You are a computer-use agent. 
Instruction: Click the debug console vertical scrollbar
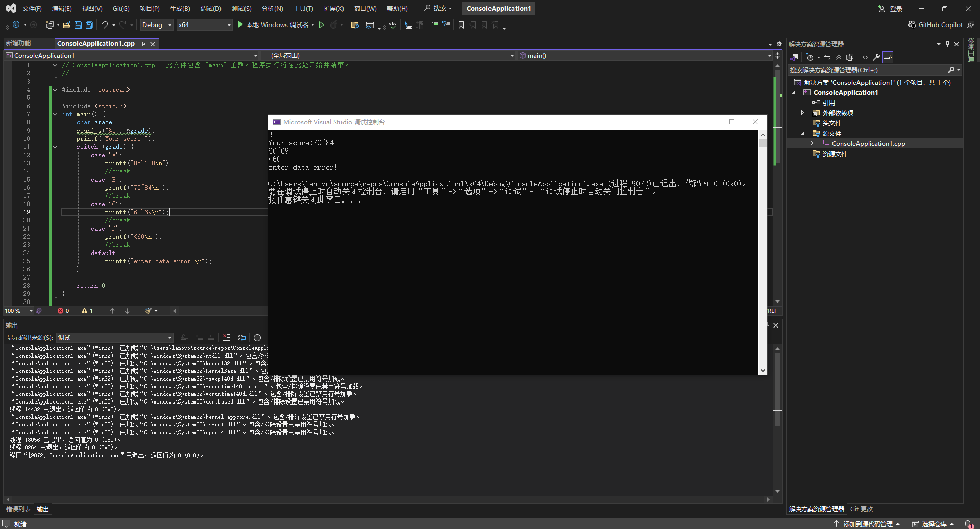[x=763, y=253]
